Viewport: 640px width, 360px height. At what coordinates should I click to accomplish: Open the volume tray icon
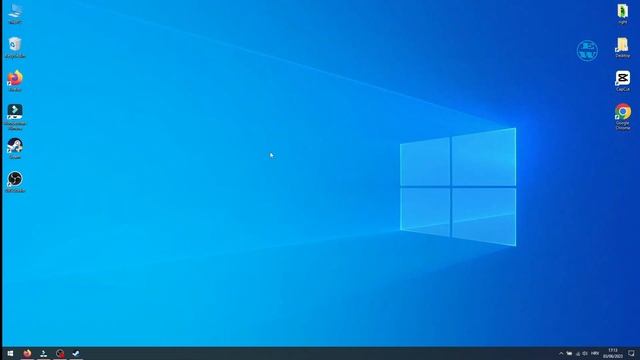585,353
